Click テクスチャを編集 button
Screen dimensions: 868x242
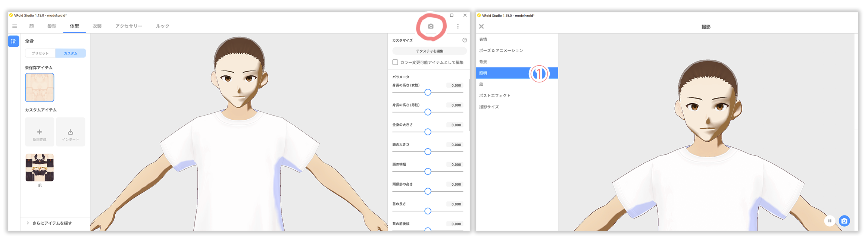click(430, 51)
